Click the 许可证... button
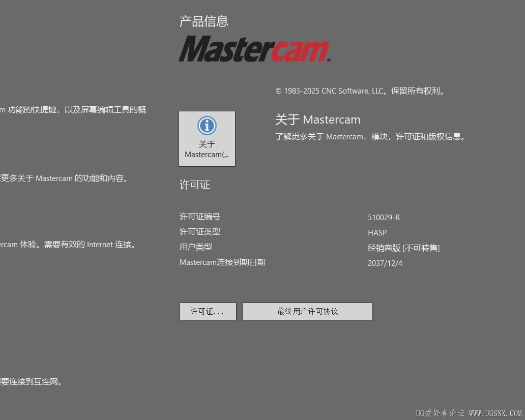This screenshot has height=420, width=525. 208,311
